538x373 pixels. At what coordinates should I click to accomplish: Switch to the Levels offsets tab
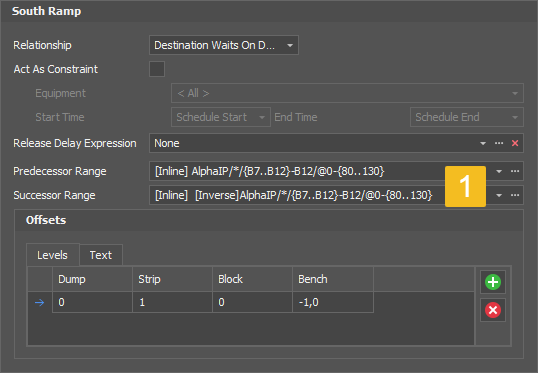[x=52, y=255]
